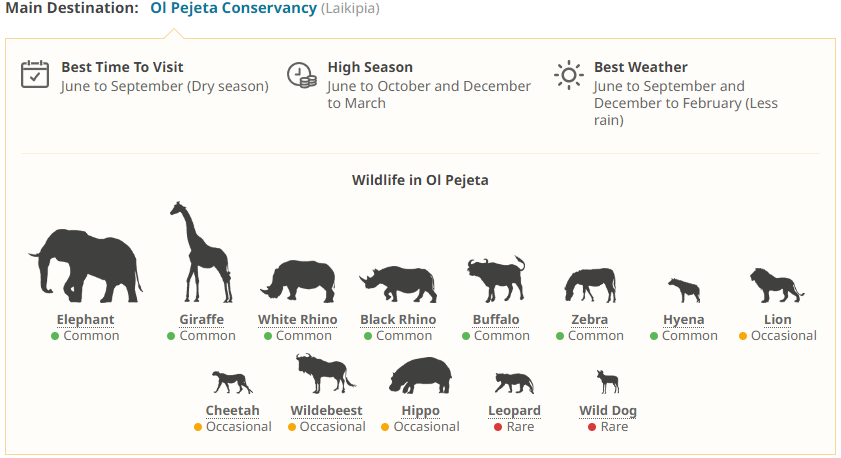
Task: Open the Cheetah name link
Action: 232,411
